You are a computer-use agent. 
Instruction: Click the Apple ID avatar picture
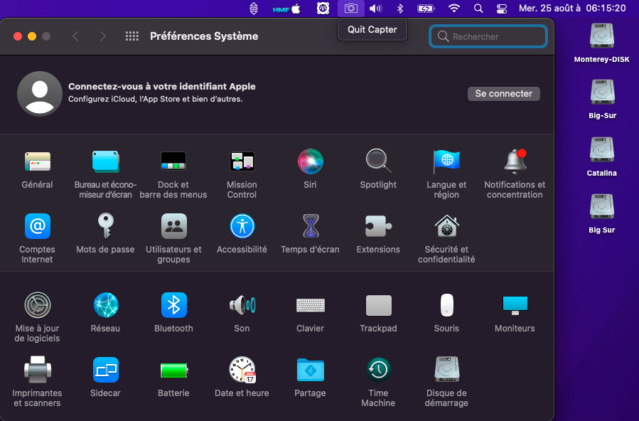pyautogui.click(x=40, y=94)
